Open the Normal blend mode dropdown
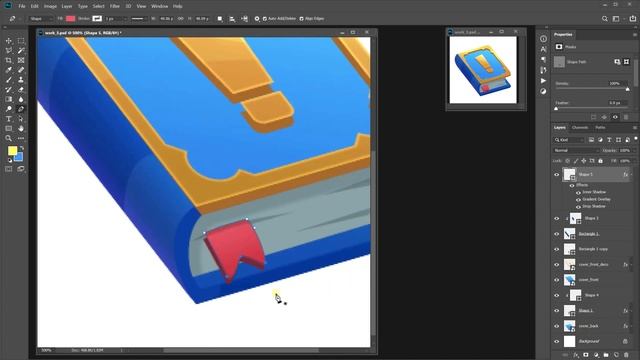Screen dimensions: 640x360 coord(576,151)
